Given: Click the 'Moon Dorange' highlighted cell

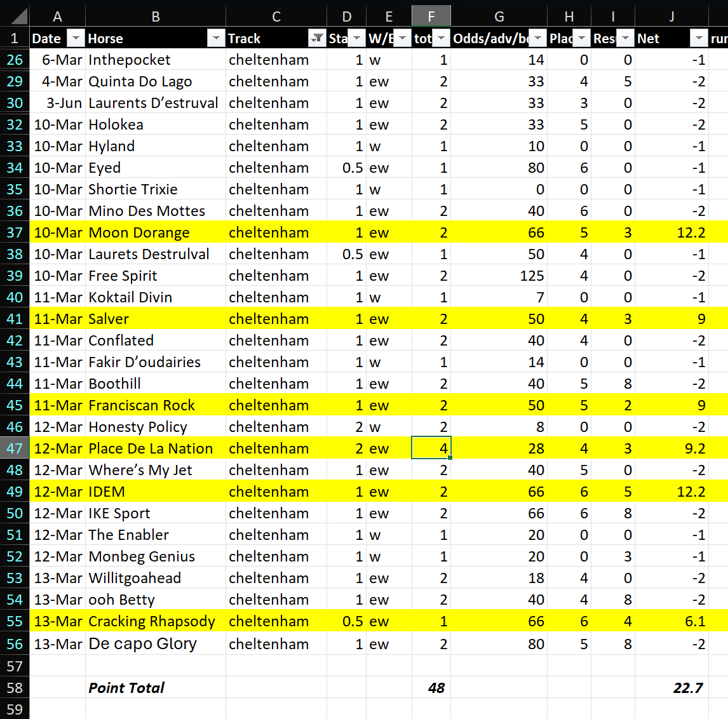Looking at the screenshot, I should pyautogui.click(x=156, y=232).
